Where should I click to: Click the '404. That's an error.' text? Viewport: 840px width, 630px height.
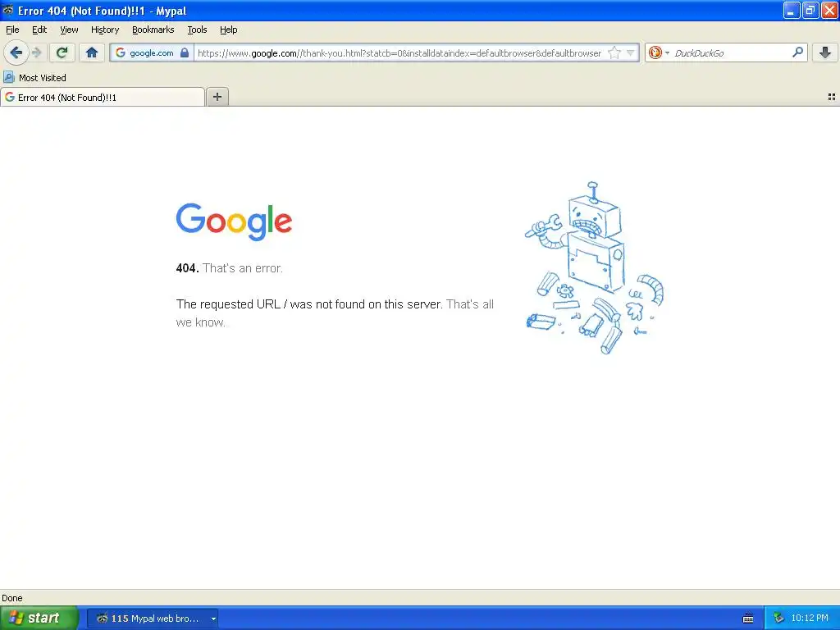pos(230,268)
